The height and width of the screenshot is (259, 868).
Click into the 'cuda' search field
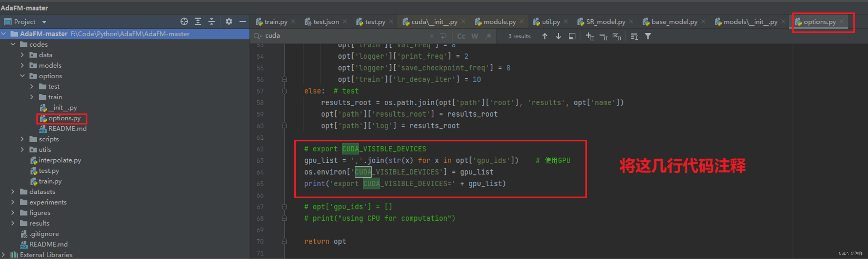tap(346, 36)
